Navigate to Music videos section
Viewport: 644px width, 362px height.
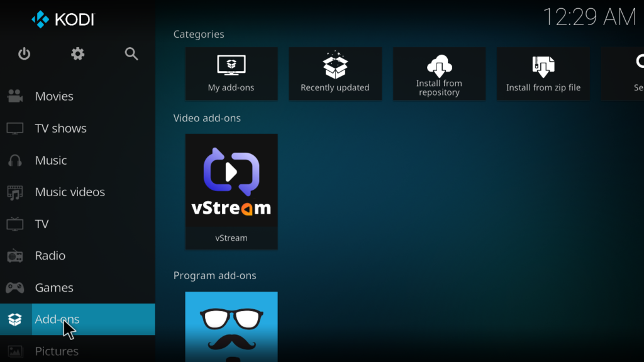[69, 192]
